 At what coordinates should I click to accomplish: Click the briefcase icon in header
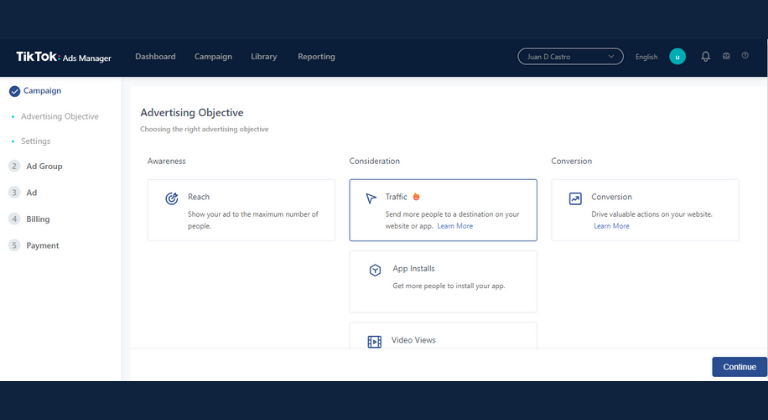726,56
